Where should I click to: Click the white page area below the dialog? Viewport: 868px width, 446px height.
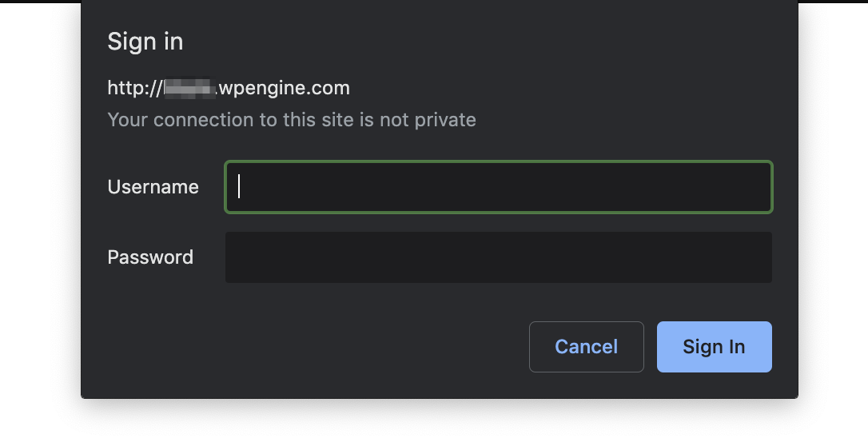tap(434, 424)
